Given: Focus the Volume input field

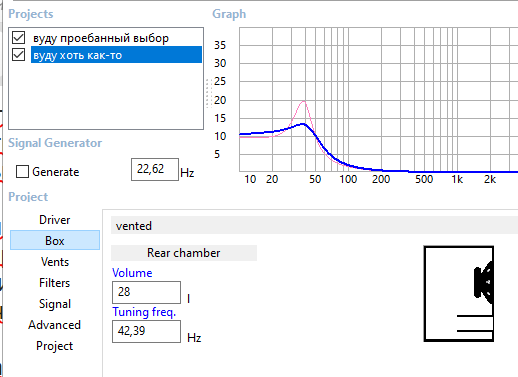Looking at the screenshot, I should (x=146, y=292).
